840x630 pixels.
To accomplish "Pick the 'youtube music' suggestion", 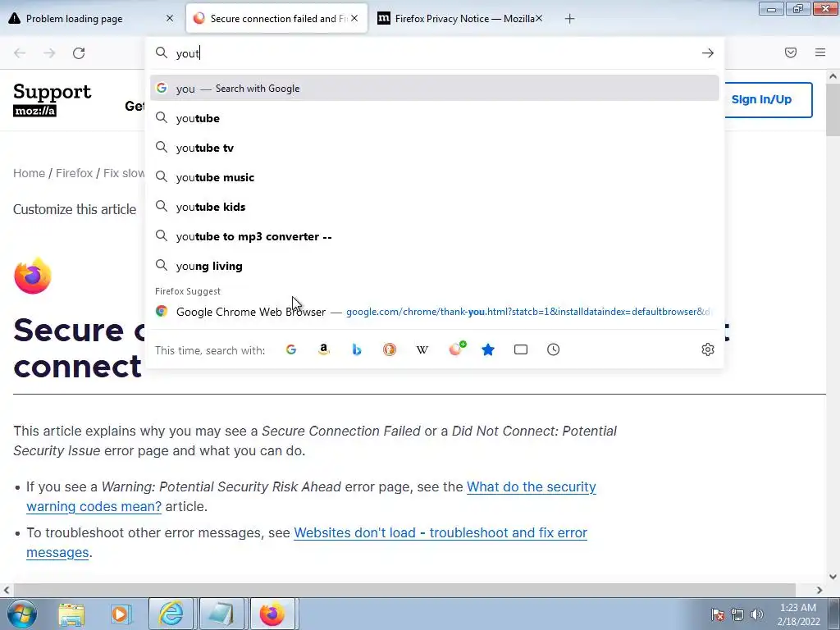I will point(435,177).
